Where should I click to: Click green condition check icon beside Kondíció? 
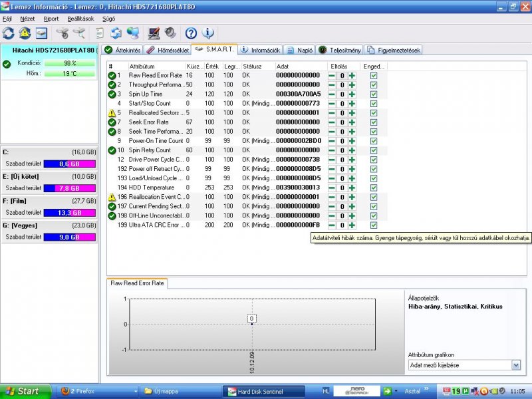7,64
